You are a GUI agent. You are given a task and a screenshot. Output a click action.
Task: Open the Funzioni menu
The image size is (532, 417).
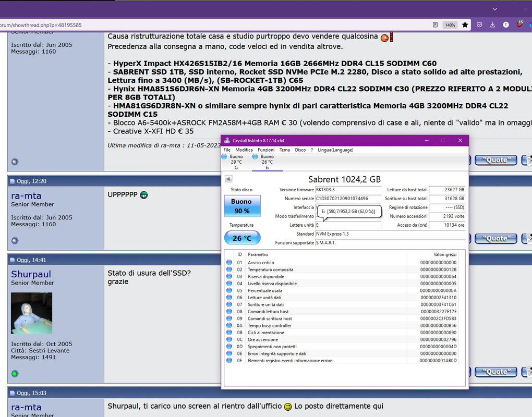click(x=266, y=150)
